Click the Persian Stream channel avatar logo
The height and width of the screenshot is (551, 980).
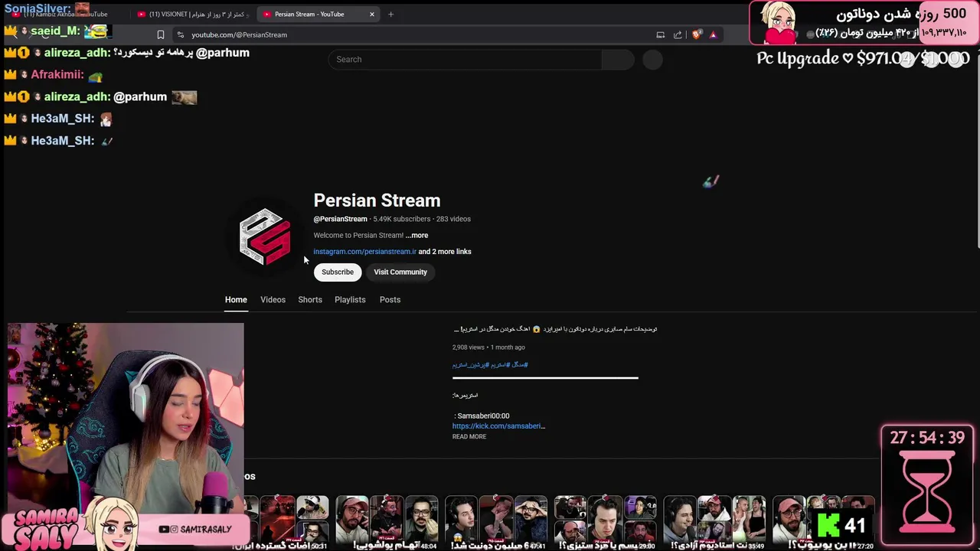click(265, 237)
